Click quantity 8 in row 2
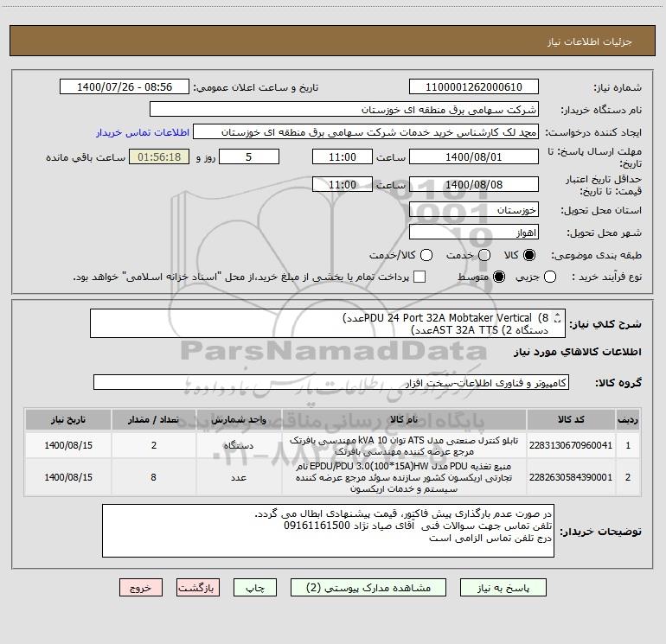 (153, 477)
